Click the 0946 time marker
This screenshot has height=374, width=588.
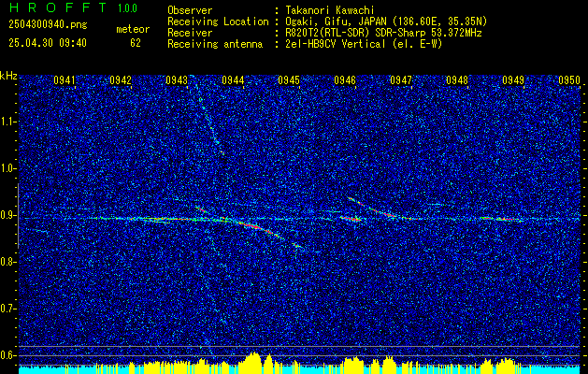click(x=345, y=80)
